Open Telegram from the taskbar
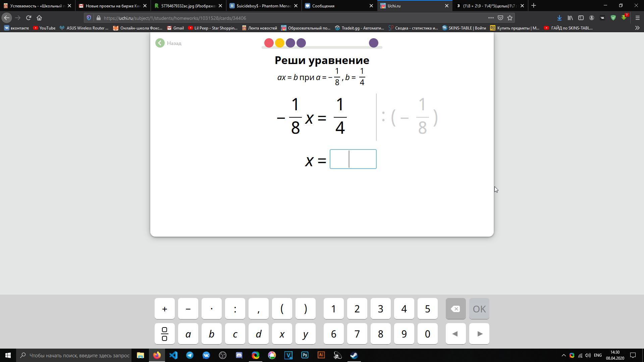This screenshot has height=362, width=644. [x=190, y=355]
